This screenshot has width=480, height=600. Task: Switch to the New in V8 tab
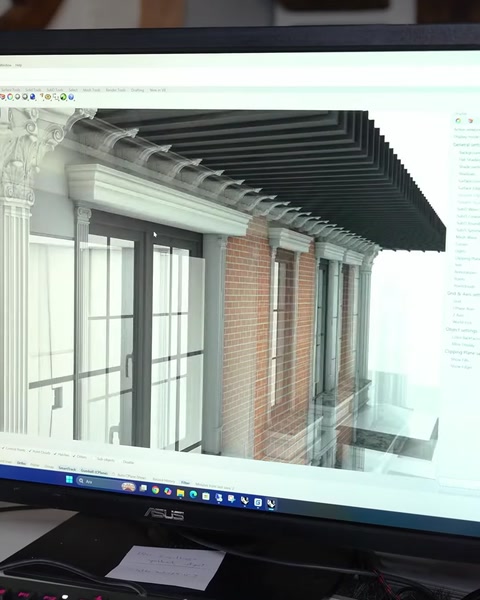click(157, 90)
